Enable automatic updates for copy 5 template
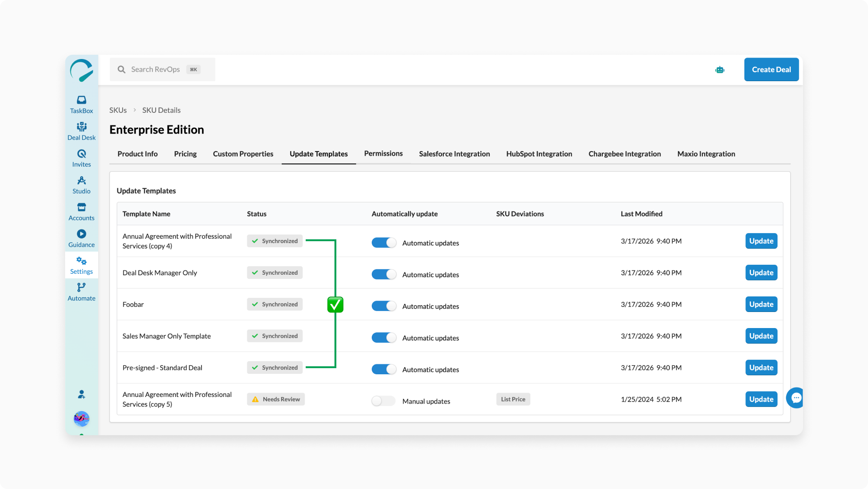This screenshot has height=489, width=868. pos(384,401)
